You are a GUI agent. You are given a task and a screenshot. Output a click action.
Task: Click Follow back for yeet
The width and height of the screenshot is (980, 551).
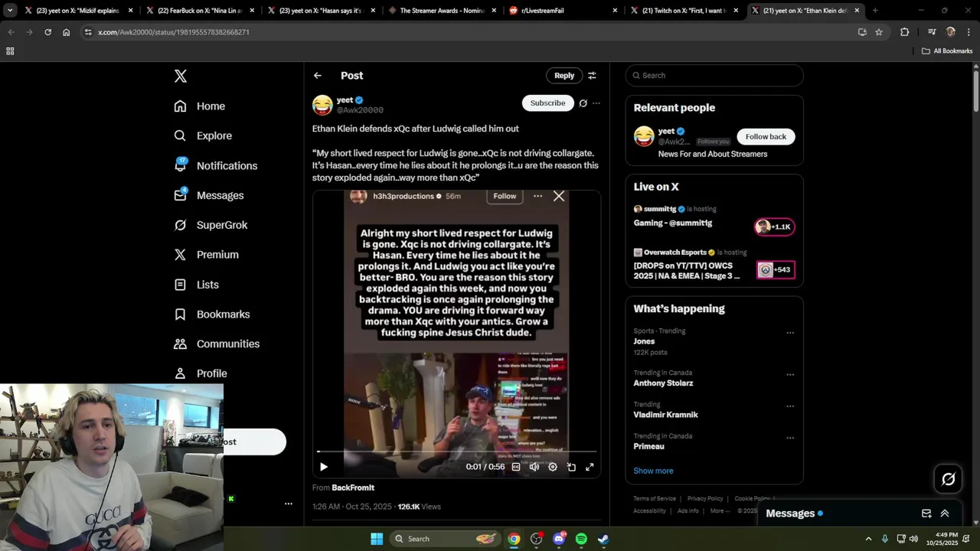click(766, 137)
